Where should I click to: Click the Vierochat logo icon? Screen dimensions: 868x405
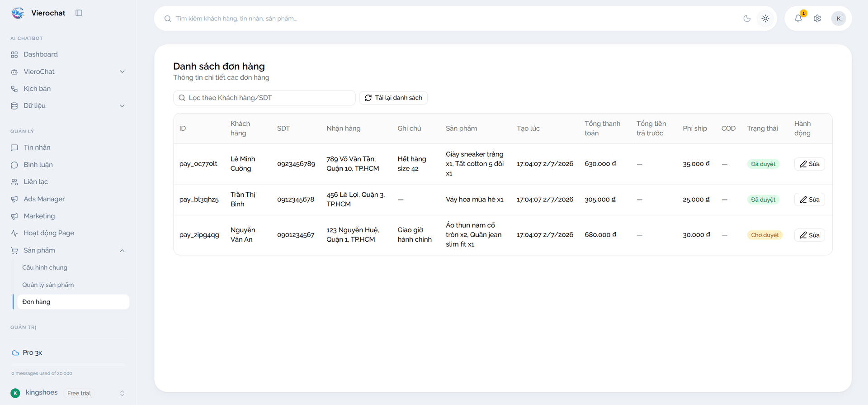tap(18, 13)
